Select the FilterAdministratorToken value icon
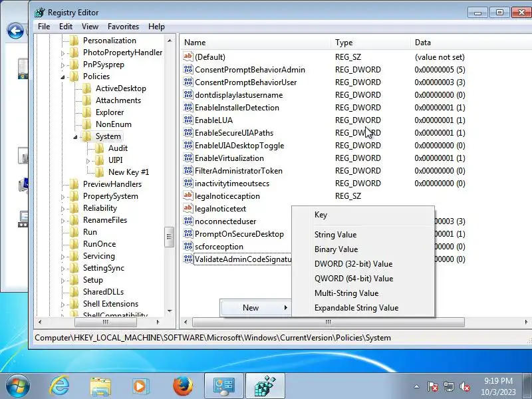532x399 pixels. tap(188, 170)
